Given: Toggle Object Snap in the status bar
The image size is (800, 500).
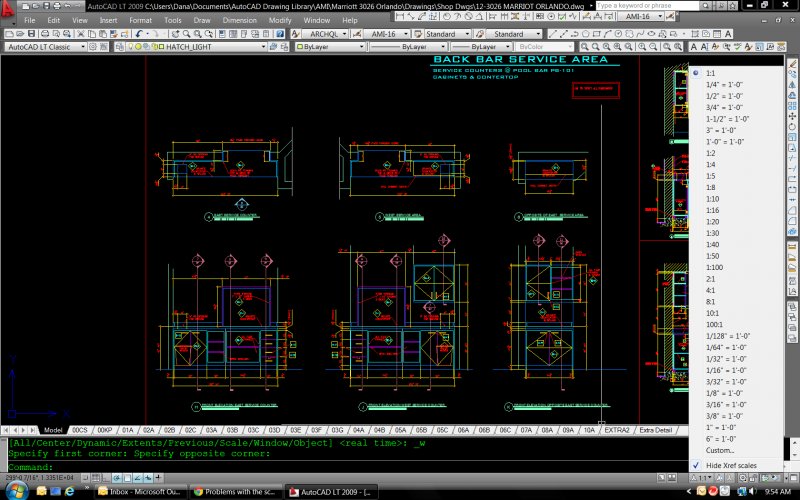Looking at the screenshot, I should [127, 478].
